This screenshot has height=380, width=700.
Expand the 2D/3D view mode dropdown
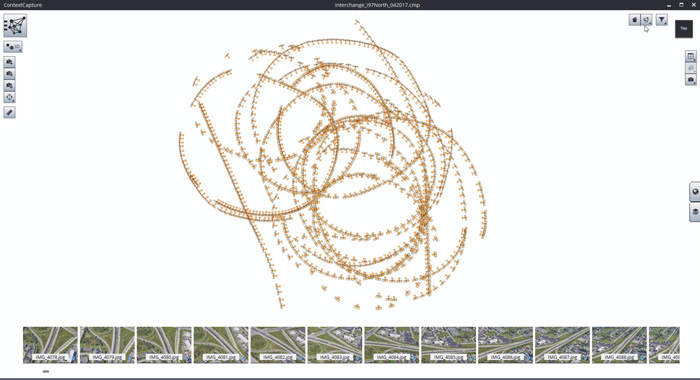(13, 47)
